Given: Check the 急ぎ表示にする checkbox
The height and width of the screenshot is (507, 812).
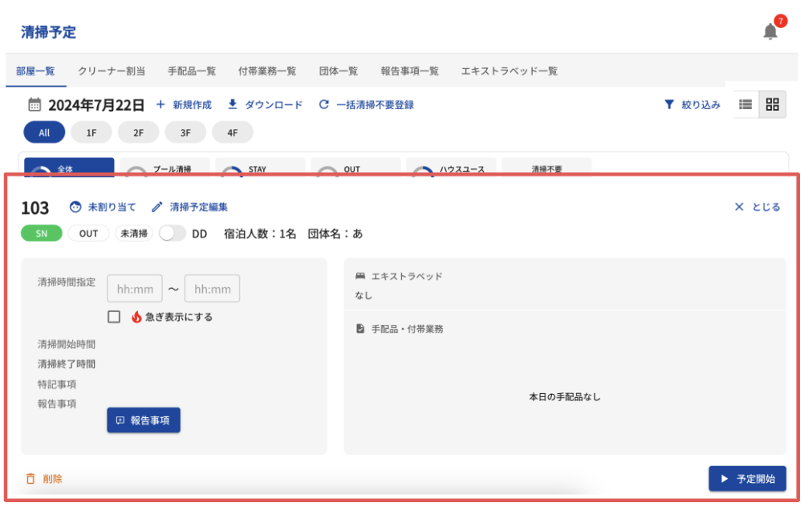Looking at the screenshot, I should [x=114, y=316].
